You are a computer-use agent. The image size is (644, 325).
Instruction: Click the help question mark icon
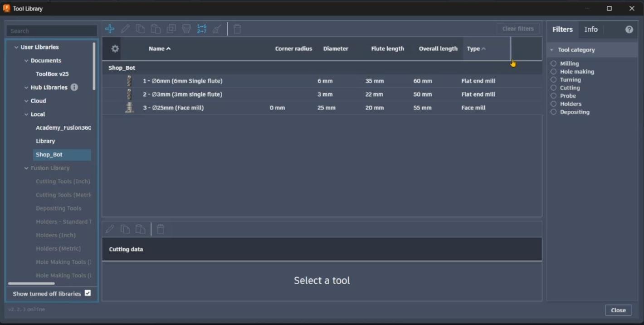[x=629, y=30]
